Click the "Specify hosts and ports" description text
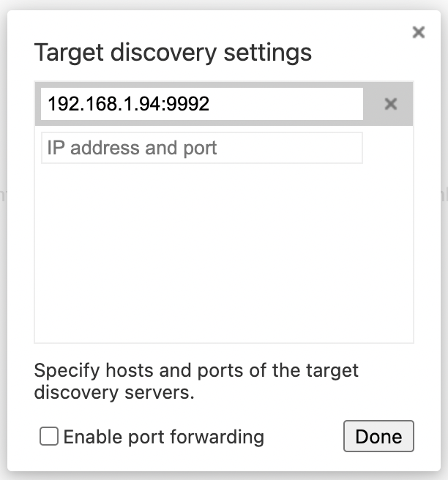The height and width of the screenshot is (480, 448). [x=196, y=370]
